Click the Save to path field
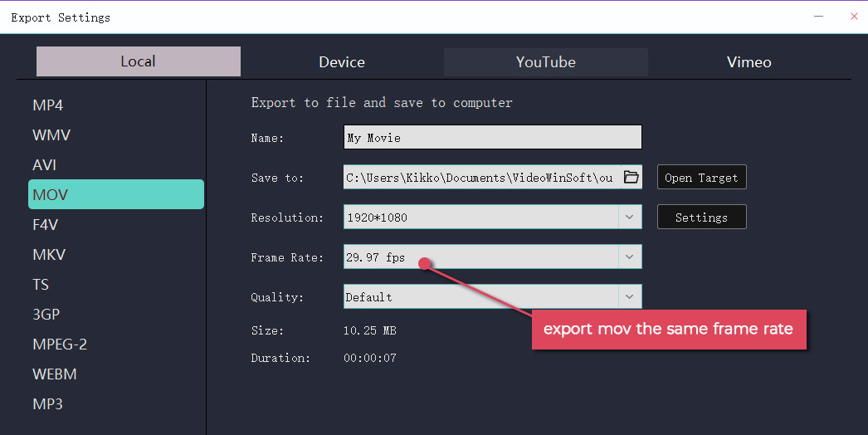The image size is (868, 435). tap(481, 178)
